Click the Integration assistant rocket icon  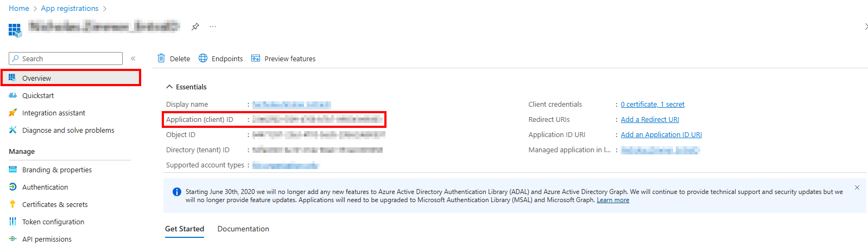point(12,113)
